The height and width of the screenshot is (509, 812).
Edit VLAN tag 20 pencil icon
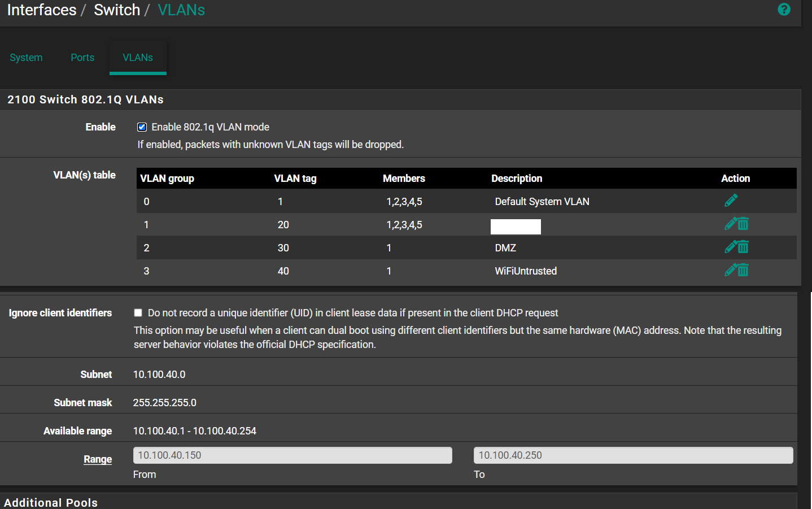(x=730, y=224)
